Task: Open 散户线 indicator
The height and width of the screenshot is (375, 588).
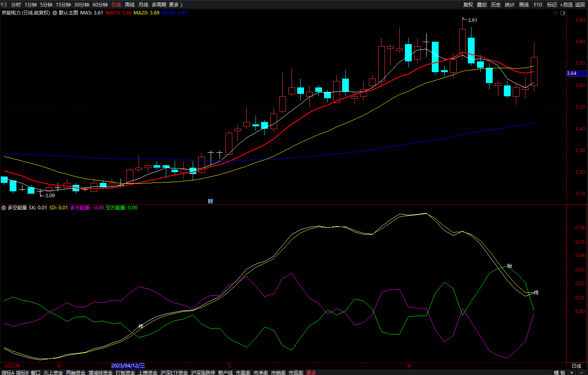Action: [x=226, y=373]
